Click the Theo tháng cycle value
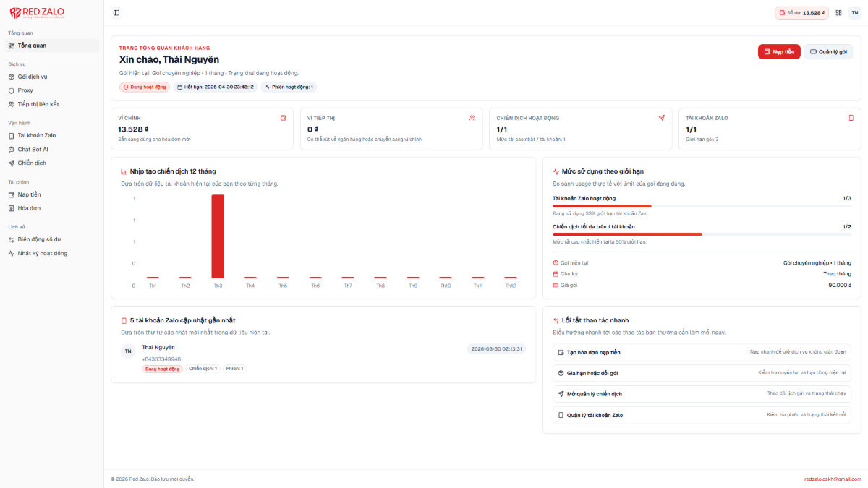 coord(837,274)
